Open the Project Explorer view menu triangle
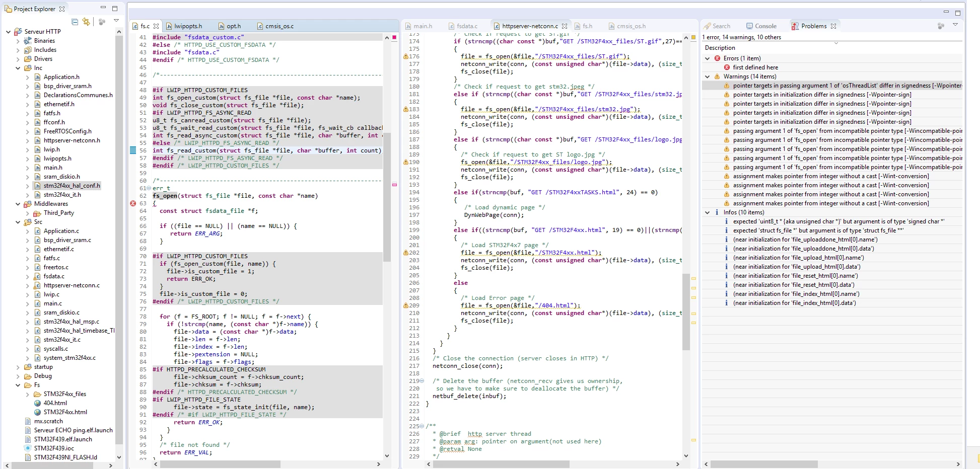Screen dimensions: 980x469 tap(116, 21)
